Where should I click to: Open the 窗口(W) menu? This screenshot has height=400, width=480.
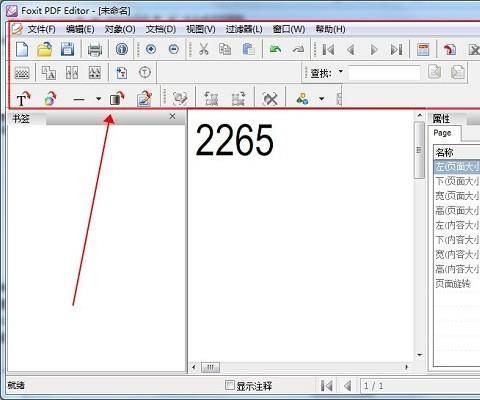pos(289,29)
